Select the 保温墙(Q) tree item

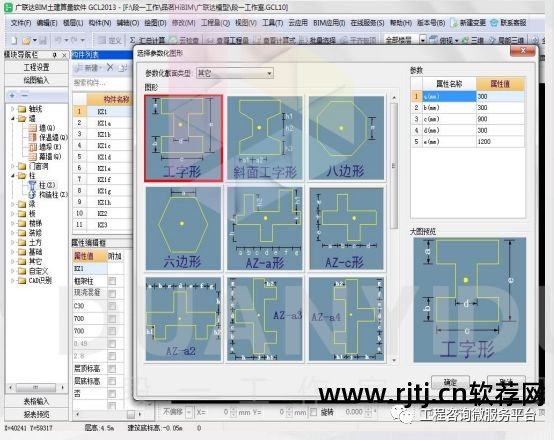(x=48, y=137)
